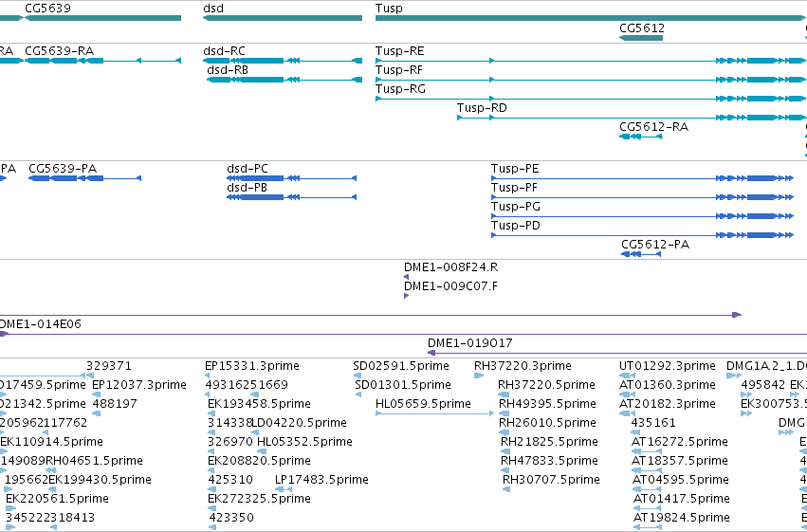The image size is (807, 532).
Task: Click EST EK272325.5prime
Action: coord(259,499)
